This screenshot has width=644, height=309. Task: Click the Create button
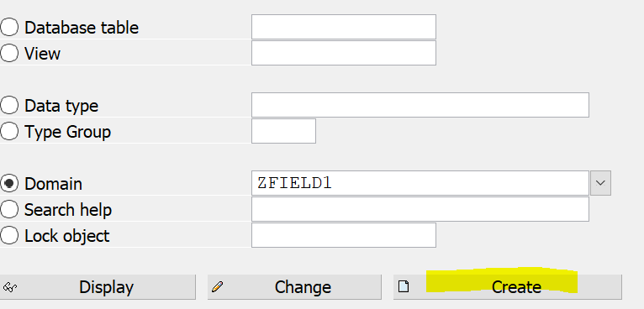pyautogui.click(x=508, y=287)
